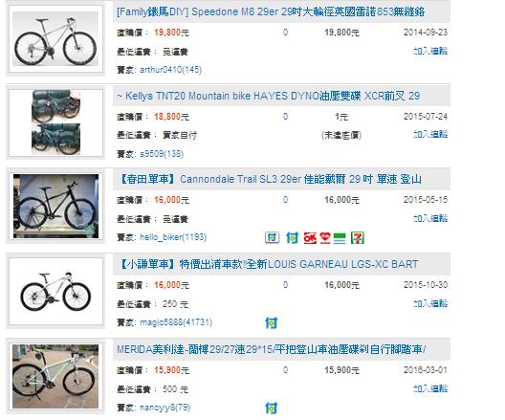Image resolution: width=505 pixels, height=420 pixels.
Task: Add the Kellys TNT20 to watchlist
Action: (430, 134)
